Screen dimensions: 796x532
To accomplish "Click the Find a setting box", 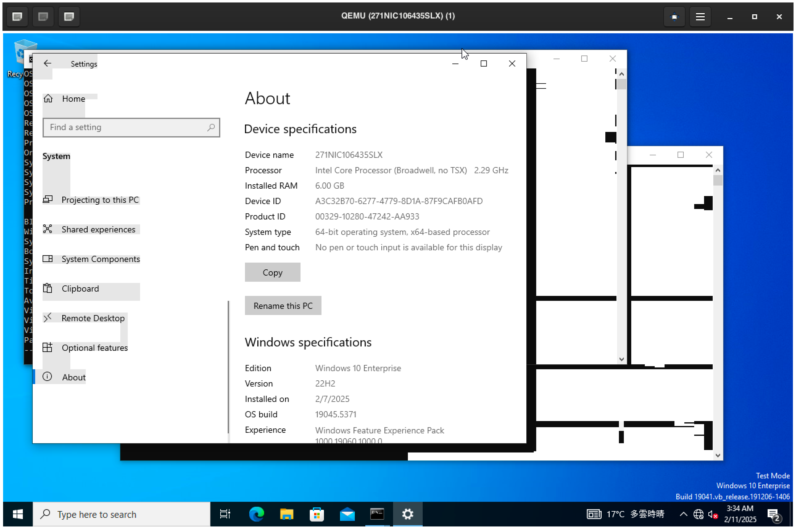I will pyautogui.click(x=131, y=127).
